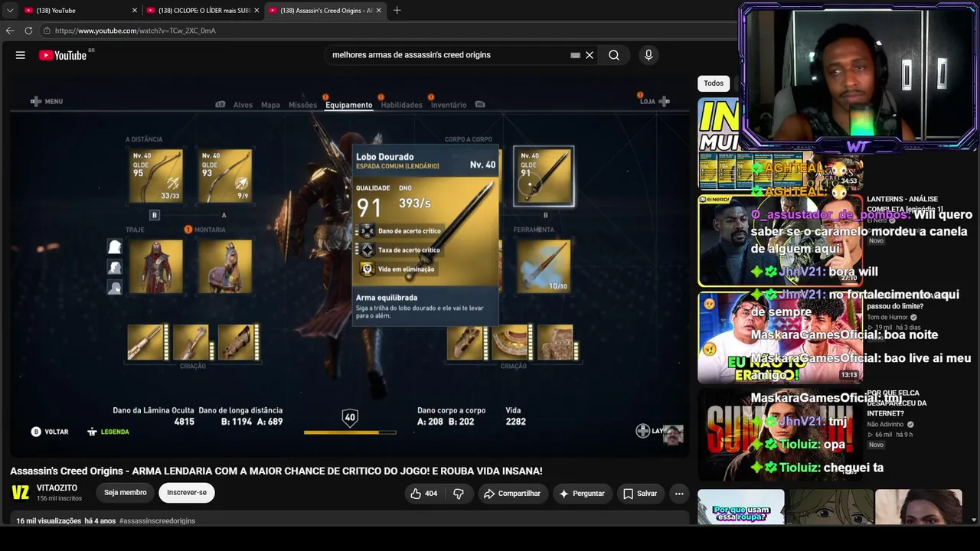
Task: Click Seja membro to join channel
Action: [126, 493]
